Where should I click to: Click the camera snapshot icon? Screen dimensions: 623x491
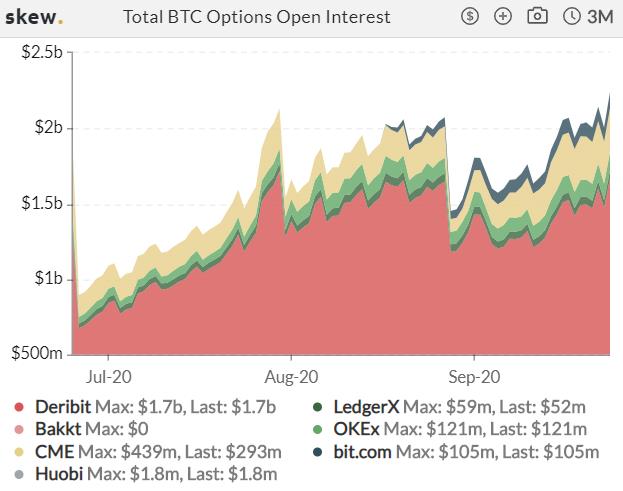pos(537,16)
